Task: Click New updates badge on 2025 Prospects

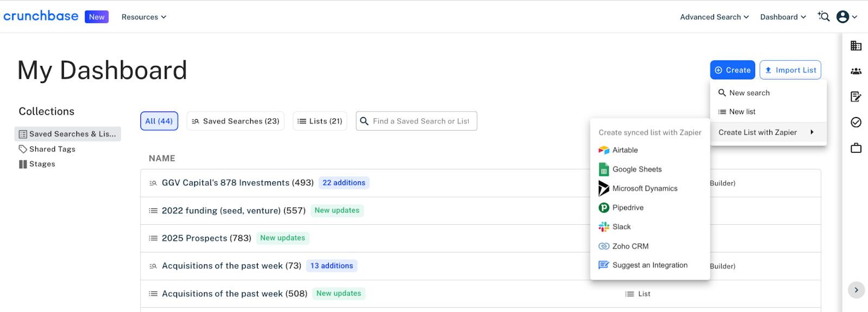Action: click(283, 238)
